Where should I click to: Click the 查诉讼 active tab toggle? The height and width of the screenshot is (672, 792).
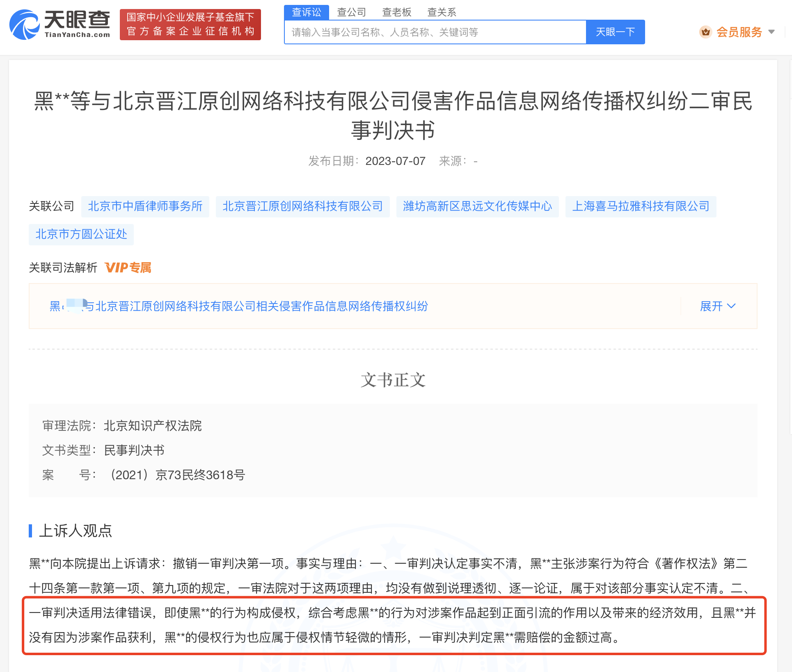click(x=306, y=12)
